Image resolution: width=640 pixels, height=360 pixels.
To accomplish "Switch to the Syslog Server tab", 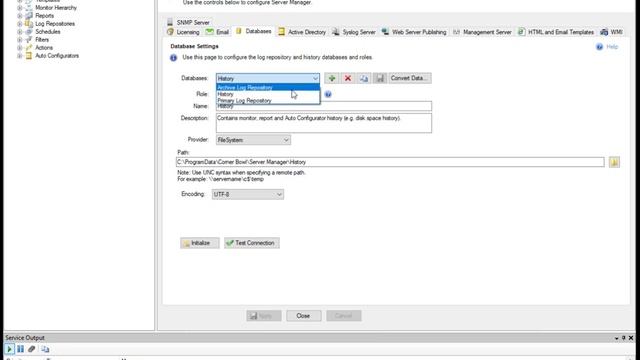I will click(354, 32).
